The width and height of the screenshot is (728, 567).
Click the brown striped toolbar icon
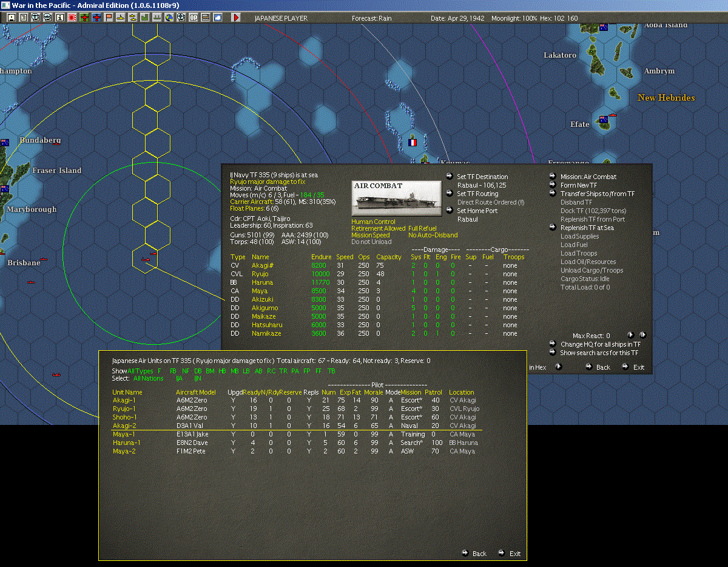point(205,18)
